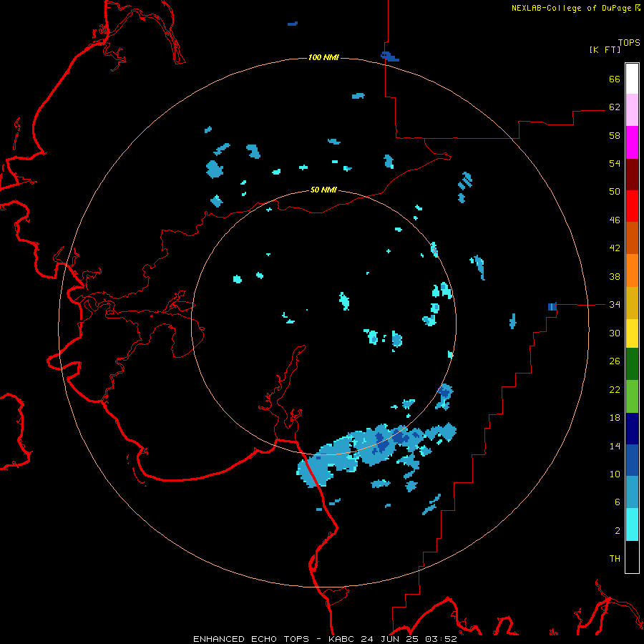This screenshot has width=644, height=644.
Task: Click the legend value 50
Action: [615, 191]
